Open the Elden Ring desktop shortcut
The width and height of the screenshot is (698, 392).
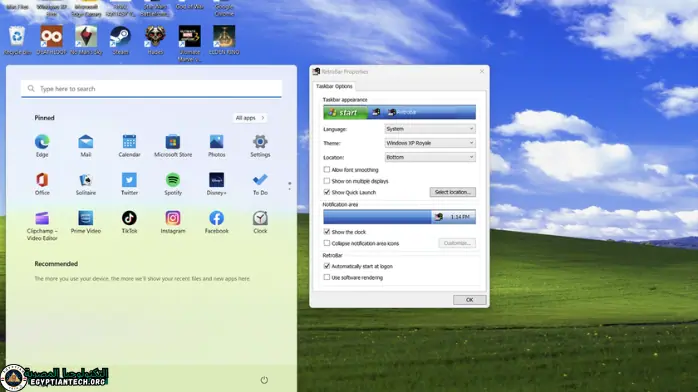pos(224,40)
